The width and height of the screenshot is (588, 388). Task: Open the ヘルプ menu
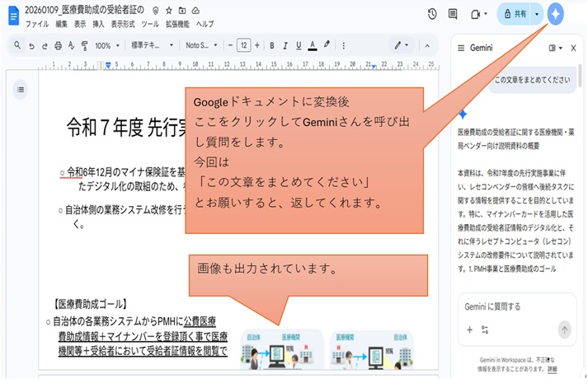[205, 24]
